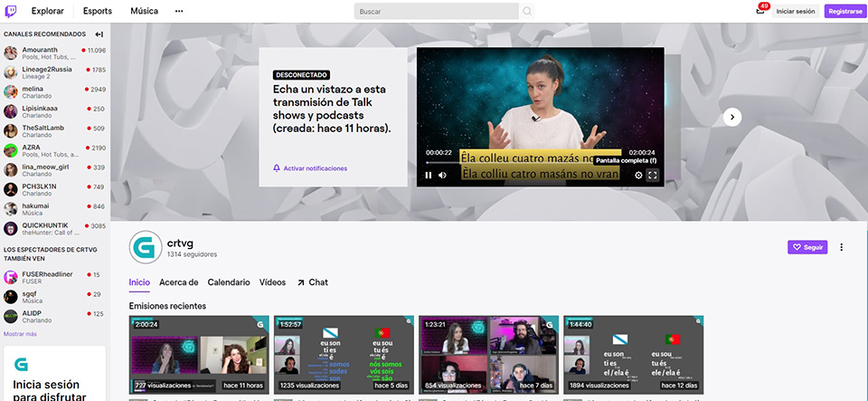Open the Esports menu item
Screen dimensions: 868x401
(x=98, y=11)
